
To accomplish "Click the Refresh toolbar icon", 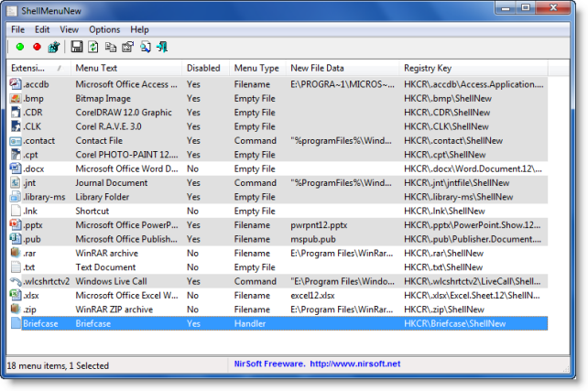I will point(93,47).
